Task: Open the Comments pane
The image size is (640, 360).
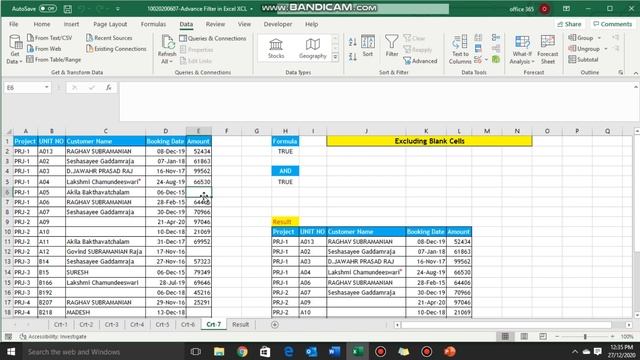Action: [x=612, y=24]
